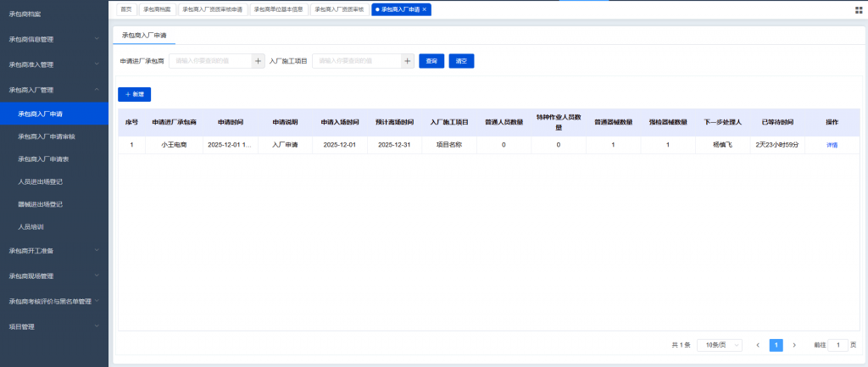The width and height of the screenshot is (868, 367).
Task: Select 人员进出场登记 in the sidebar
Action: click(41, 181)
